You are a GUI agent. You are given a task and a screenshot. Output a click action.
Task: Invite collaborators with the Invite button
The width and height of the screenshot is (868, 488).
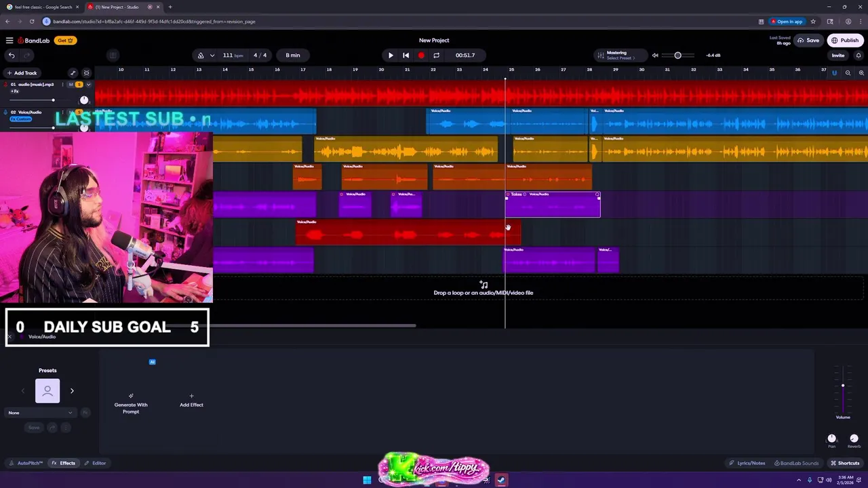click(x=838, y=56)
